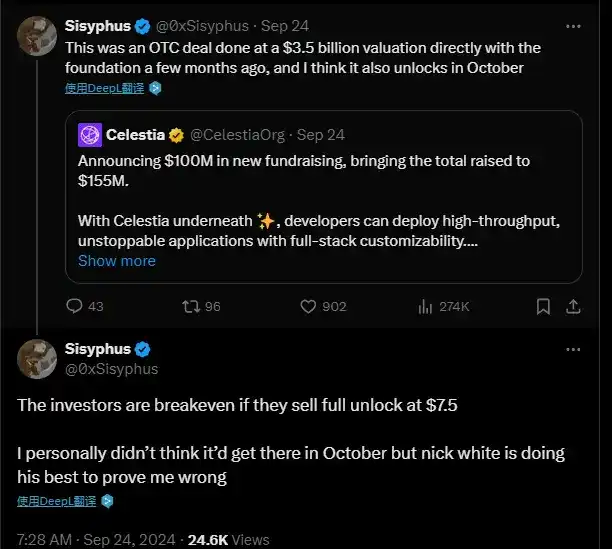Click the reply comment icon showing 43

74,307
